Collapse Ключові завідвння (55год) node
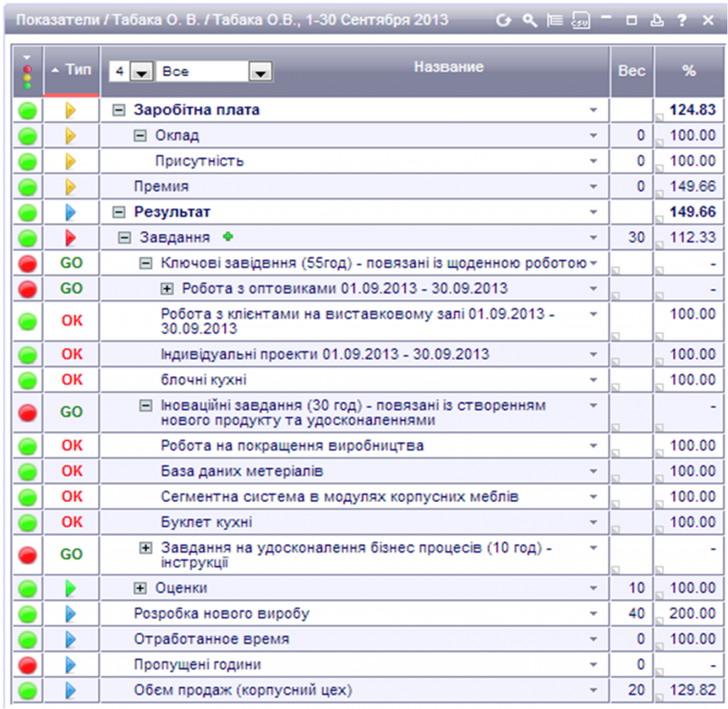Image resolution: width=728 pixels, height=709 pixels. [x=145, y=263]
